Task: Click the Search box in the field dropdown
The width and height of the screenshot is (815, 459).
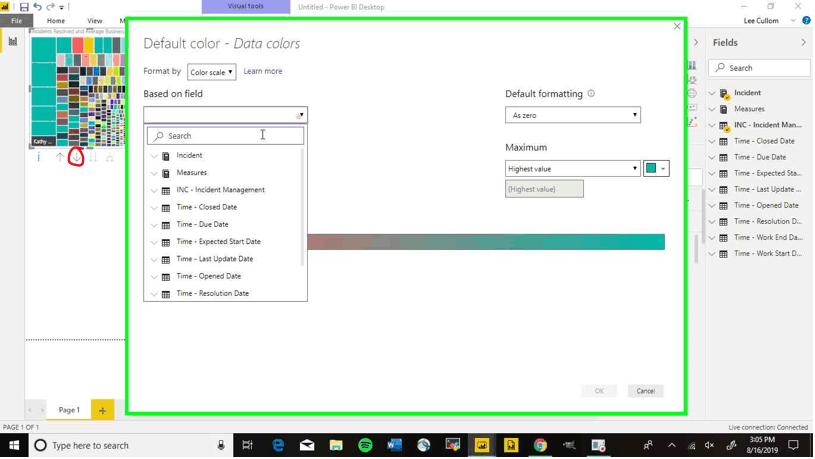Action: point(226,136)
